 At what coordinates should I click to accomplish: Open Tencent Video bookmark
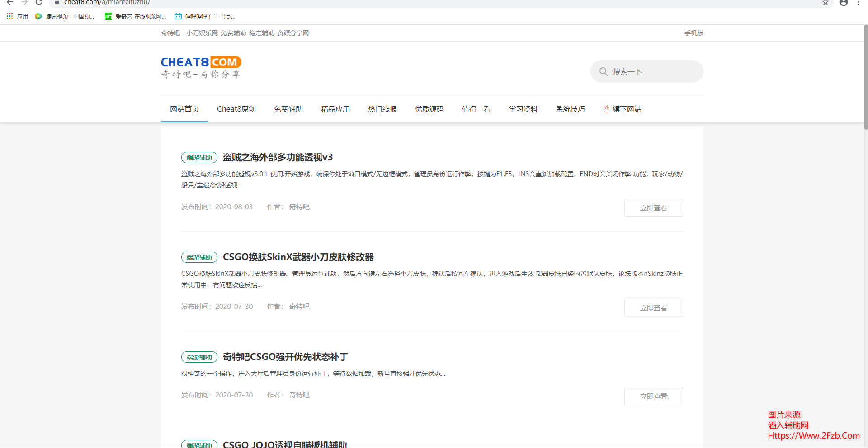click(65, 16)
